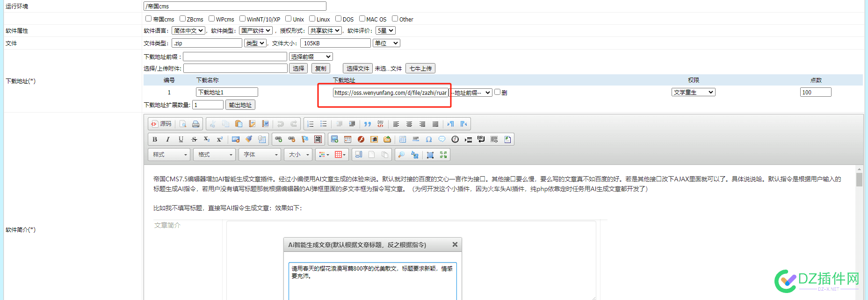Open source view with the 源码 button
868x300 pixels.
click(x=161, y=124)
